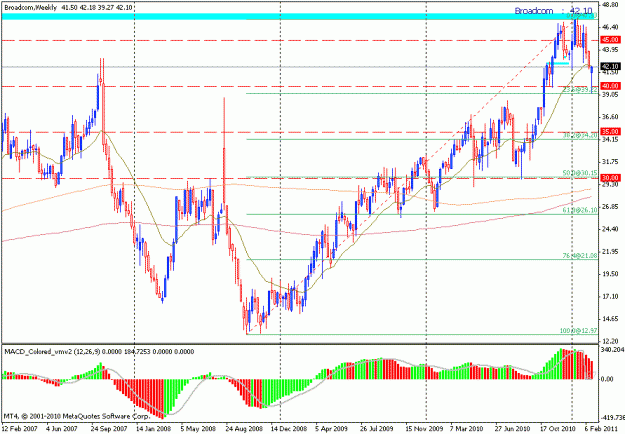Click the blue 'Broadcom : 42.10' label

(x=555, y=11)
